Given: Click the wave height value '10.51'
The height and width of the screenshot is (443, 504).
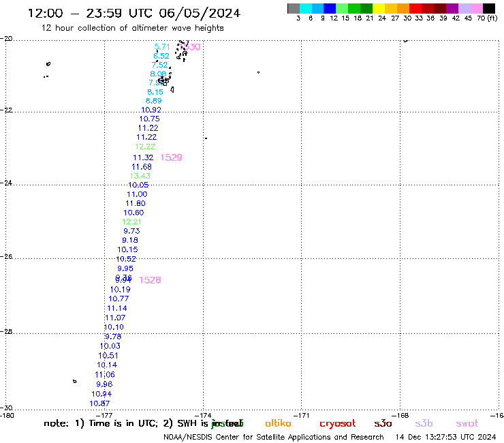Looking at the screenshot, I should 108,356.
